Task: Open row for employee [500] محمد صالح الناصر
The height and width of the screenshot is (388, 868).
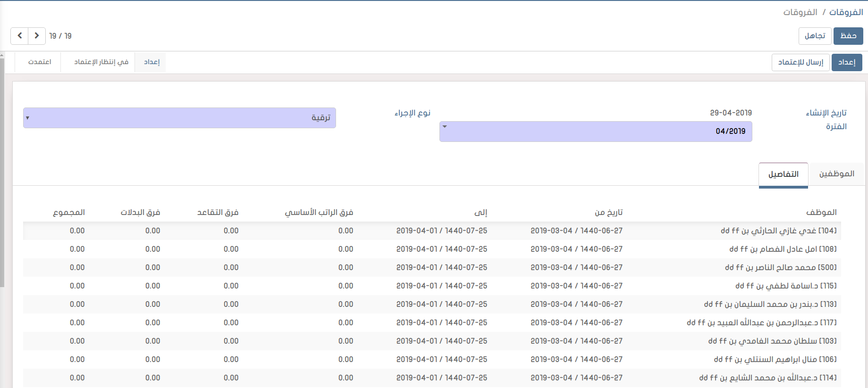Action: (780, 268)
